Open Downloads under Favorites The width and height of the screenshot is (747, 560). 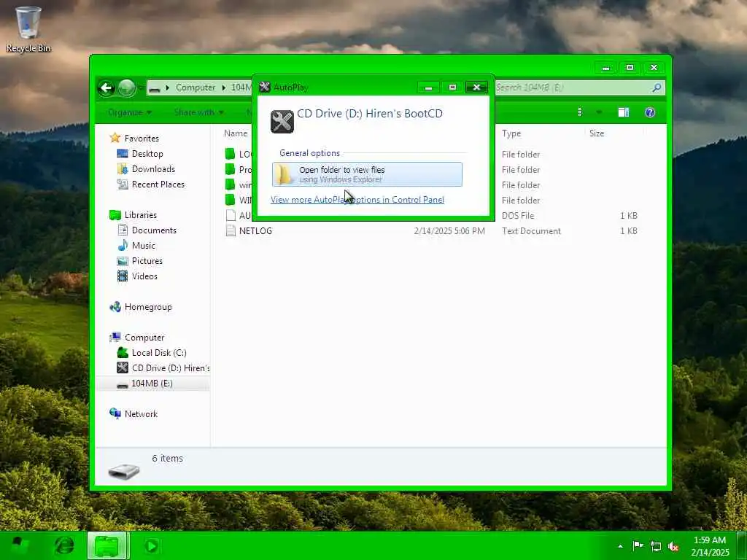pos(153,169)
